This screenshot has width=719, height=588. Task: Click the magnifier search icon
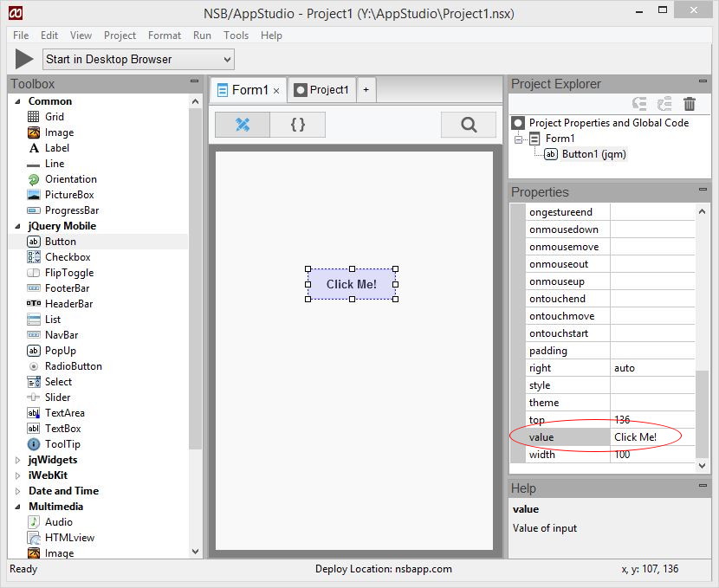[x=469, y=124]
